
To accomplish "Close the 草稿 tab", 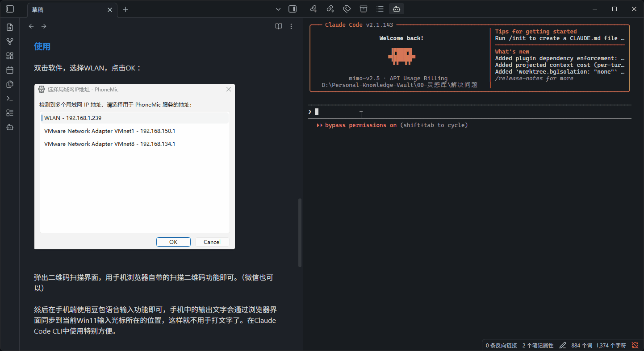I will pos(109,9).
